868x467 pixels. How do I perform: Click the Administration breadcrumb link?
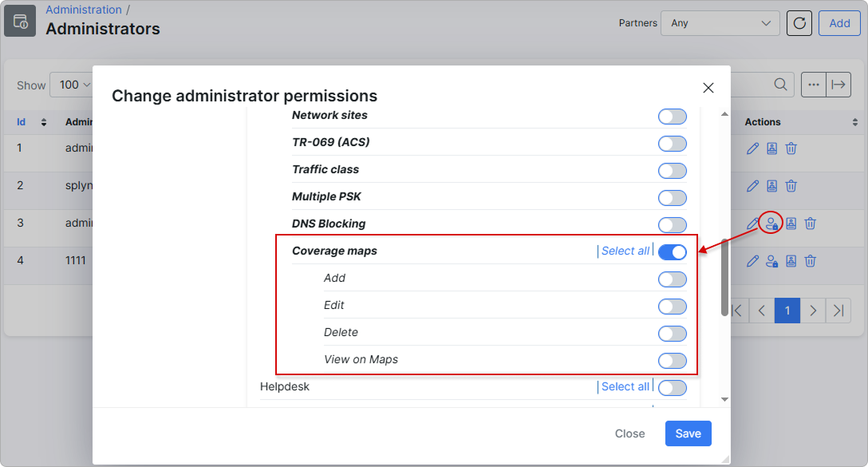[x=84, y=10]
